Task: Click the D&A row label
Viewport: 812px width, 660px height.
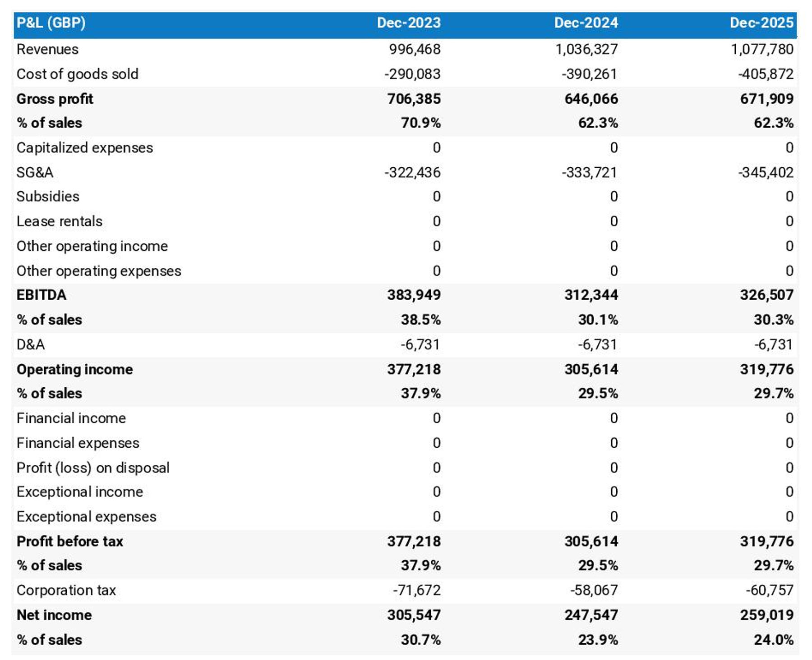Action: click(30, 344)
